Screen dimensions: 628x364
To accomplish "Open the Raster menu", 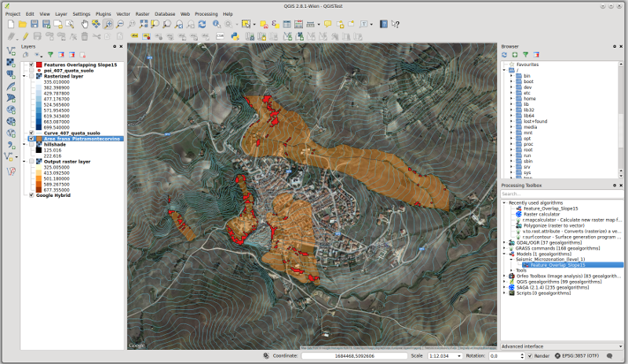I will coord(142,14).
